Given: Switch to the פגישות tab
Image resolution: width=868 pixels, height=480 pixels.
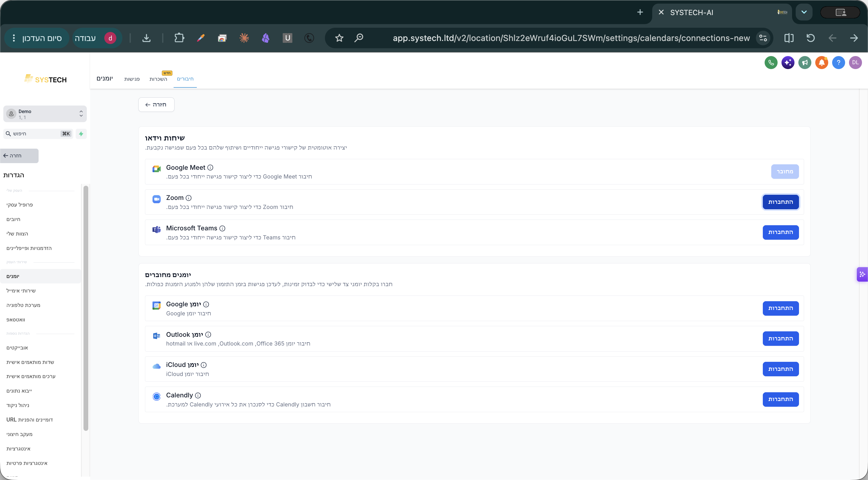Looking at the screenshot, I should pos(132,79).
